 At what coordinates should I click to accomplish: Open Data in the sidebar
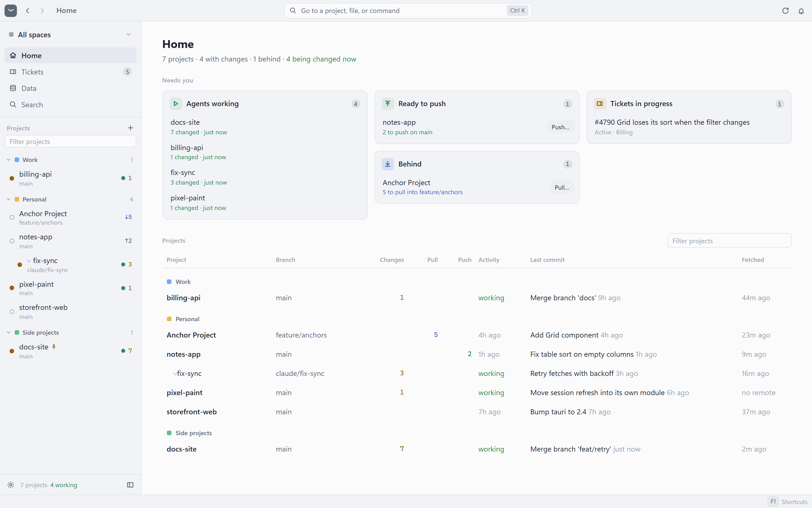click(x=70, y=88)
